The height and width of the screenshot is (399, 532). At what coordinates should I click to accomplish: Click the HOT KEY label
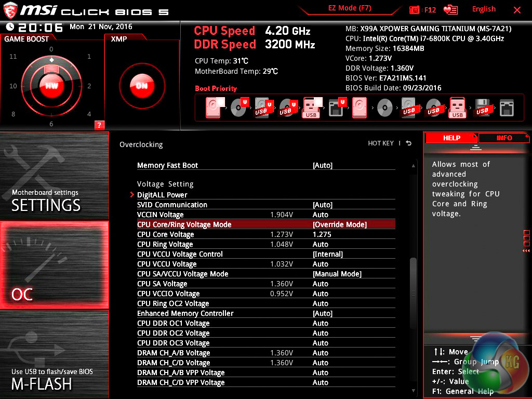(x=381, y=143)
